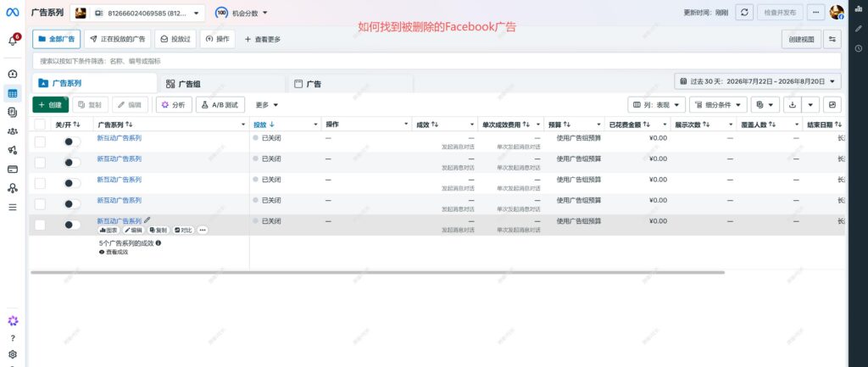The width and height of the screenshot is (868, 367).
Task: Select the campaigns table grid sidebar icon
Action: pos(13,93)
